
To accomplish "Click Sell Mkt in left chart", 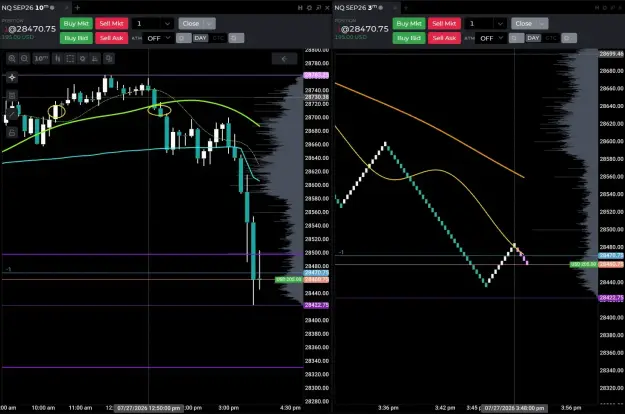I will coord(112,24).
